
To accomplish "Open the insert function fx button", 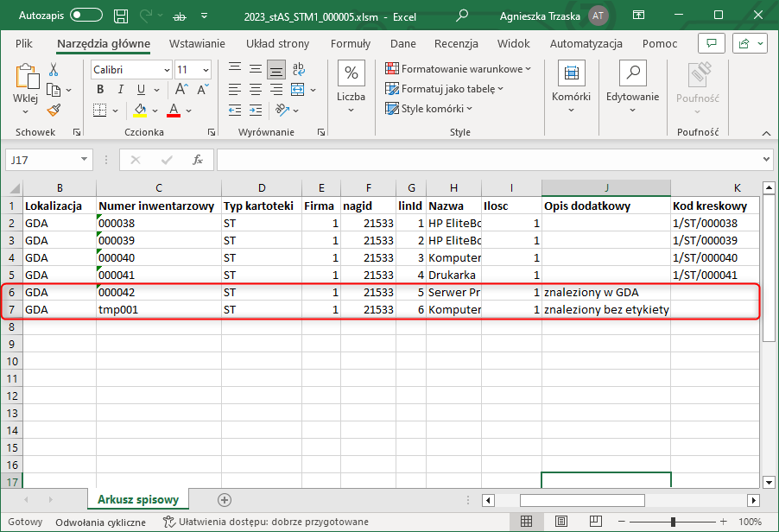I will click(198, 160).
